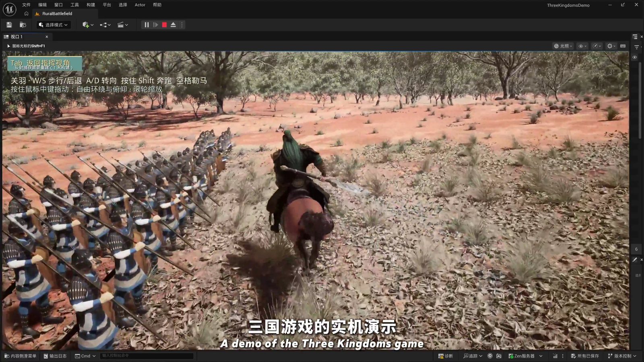
Task: Click the trace record circle icon
Action: pyautogui.click(x=490, y=356)
